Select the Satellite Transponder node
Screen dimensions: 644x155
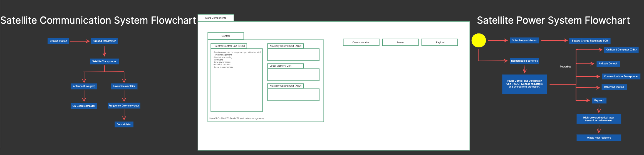[104, 61]
